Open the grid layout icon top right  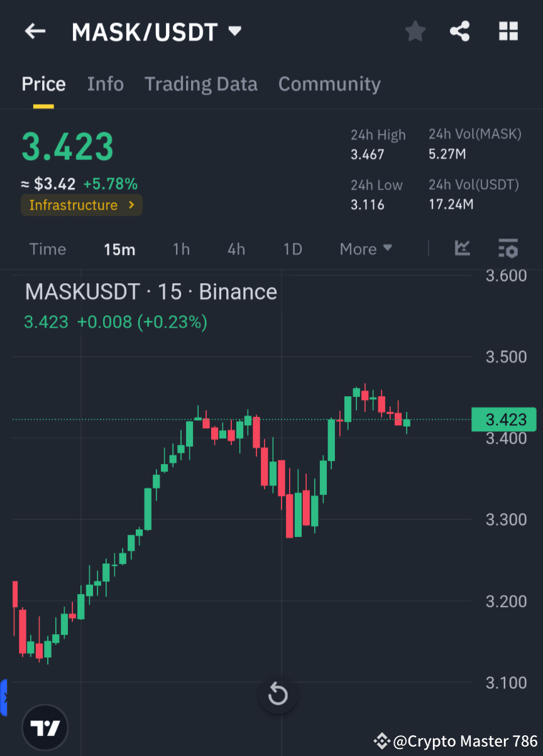508,31
